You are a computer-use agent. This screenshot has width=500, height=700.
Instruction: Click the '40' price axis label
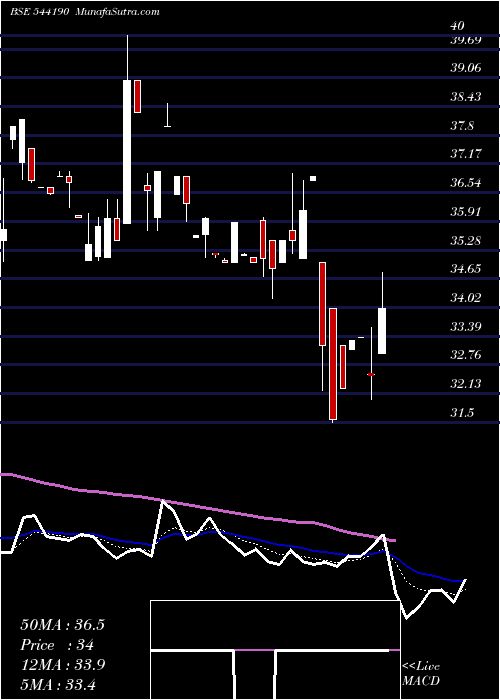457,26
